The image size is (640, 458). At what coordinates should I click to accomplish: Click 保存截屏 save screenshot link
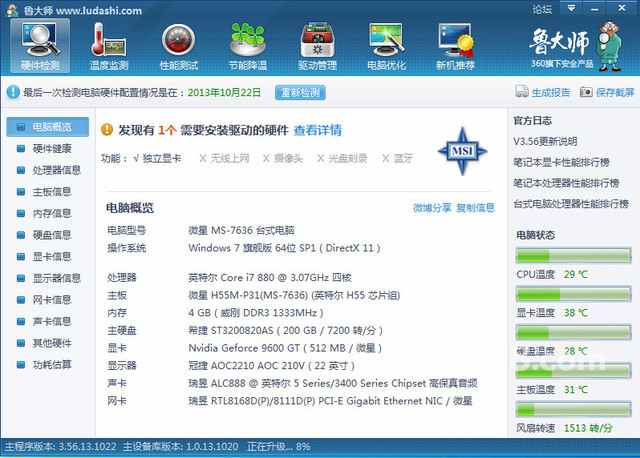615,92
